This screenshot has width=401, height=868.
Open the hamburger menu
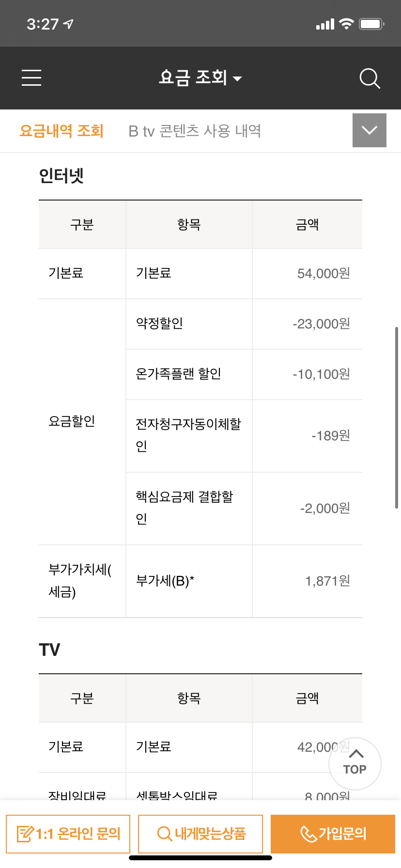pos(31,78)
